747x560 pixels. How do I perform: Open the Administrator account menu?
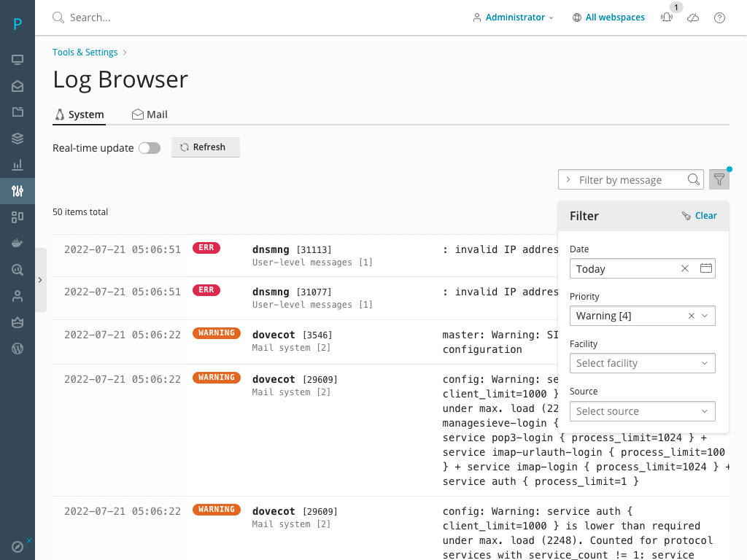click(x=514, y=17)
